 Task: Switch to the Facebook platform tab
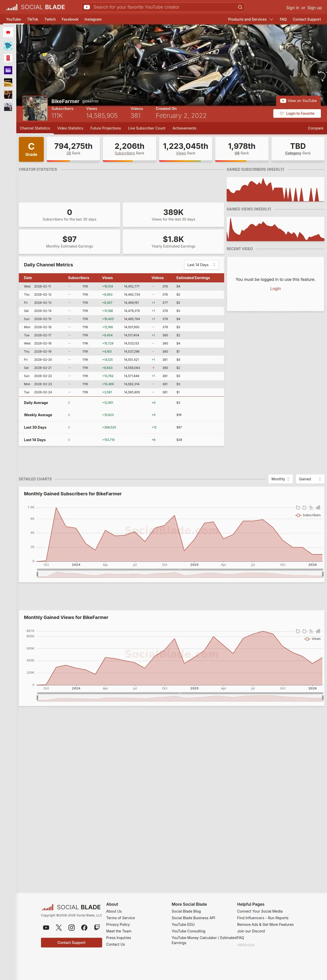tap(70, 19)
